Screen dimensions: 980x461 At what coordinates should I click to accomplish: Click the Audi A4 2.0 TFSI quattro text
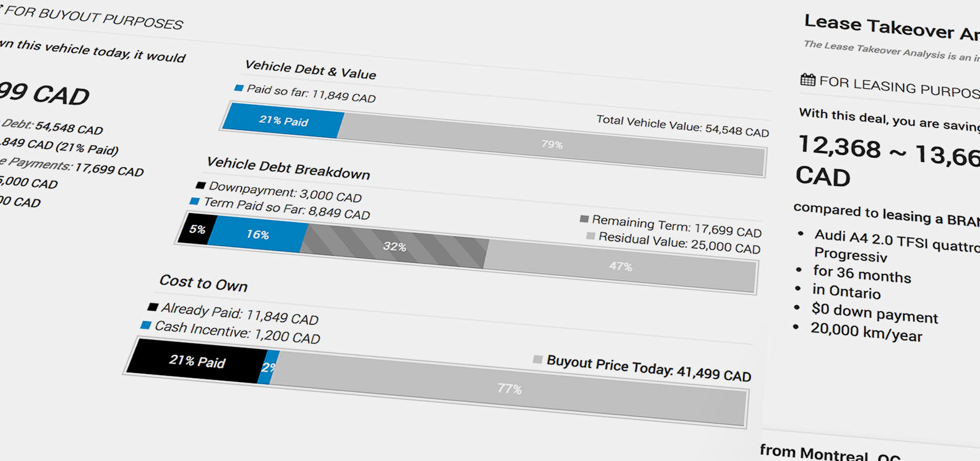(x=897, y=240)
